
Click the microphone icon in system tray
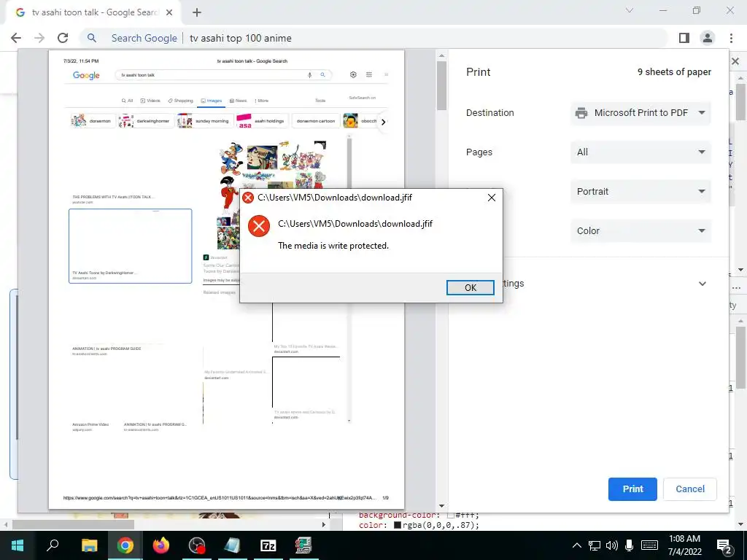point(630,545)
